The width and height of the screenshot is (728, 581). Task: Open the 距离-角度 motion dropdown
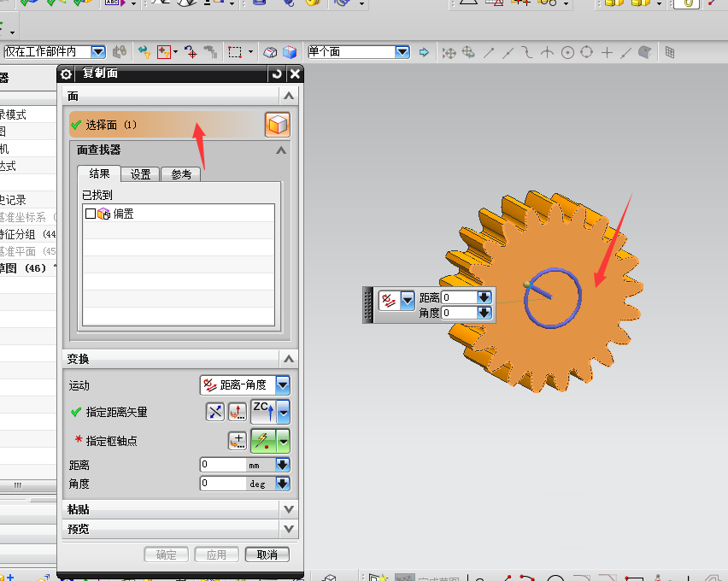click(x=283, y=385)
